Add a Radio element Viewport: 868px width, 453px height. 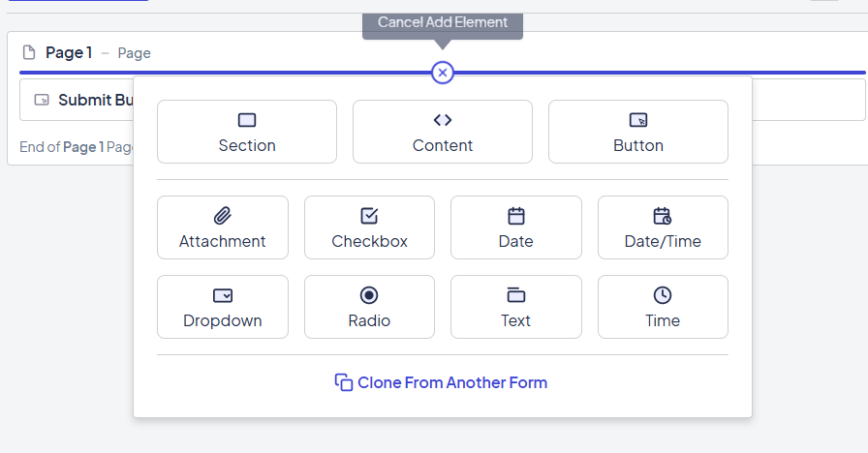pyautogui.click(x=369, y=307)
